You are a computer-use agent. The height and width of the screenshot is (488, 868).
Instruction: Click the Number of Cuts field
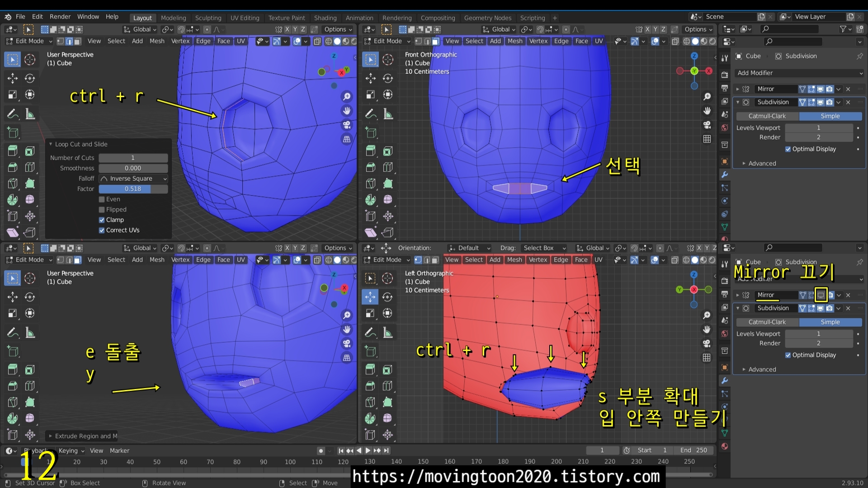133,158
